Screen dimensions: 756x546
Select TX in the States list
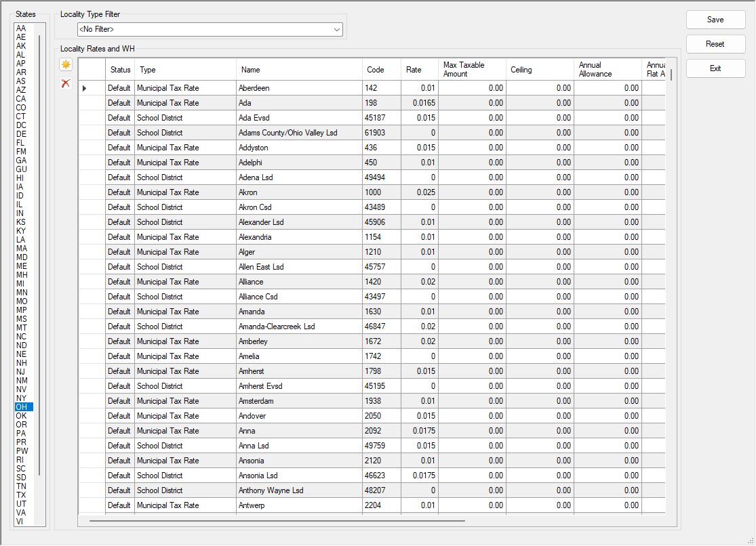21,495
